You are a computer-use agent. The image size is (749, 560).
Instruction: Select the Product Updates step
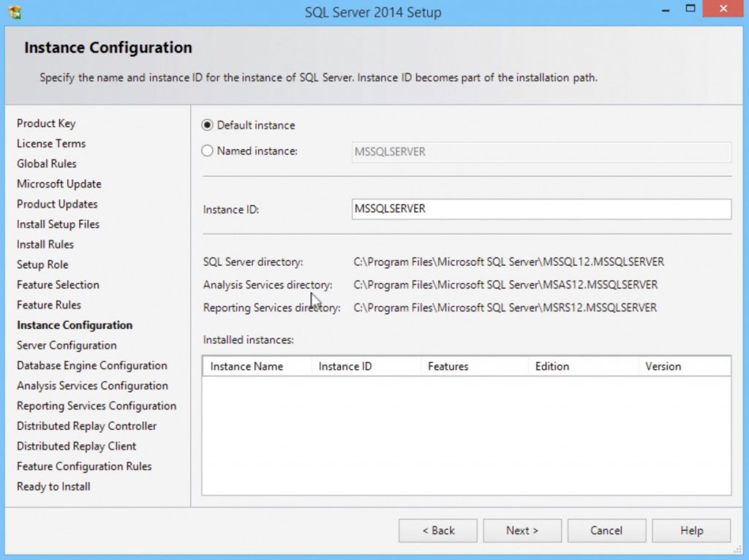tap(57, 204)
